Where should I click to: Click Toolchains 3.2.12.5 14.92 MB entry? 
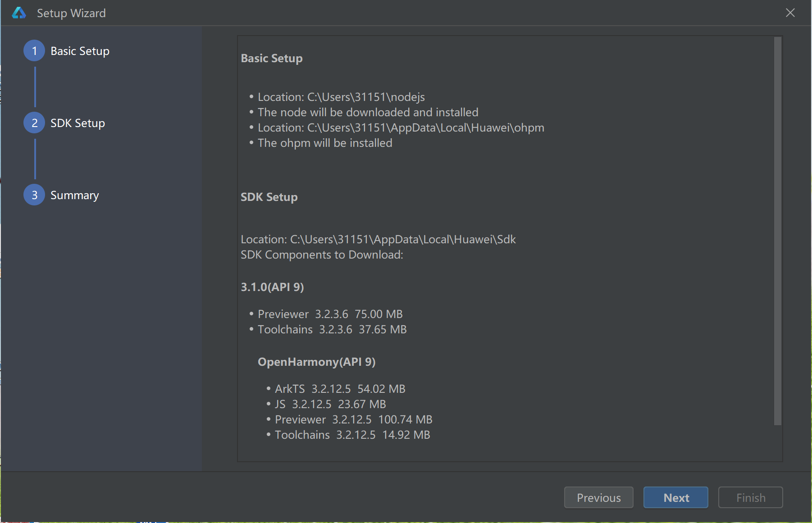coord(352,435)
